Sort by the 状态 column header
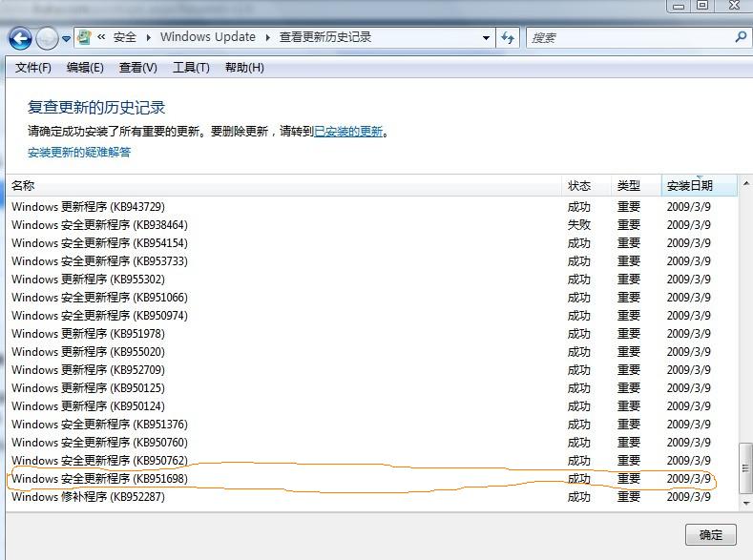The image size is (753, 560). coord(586,186)
